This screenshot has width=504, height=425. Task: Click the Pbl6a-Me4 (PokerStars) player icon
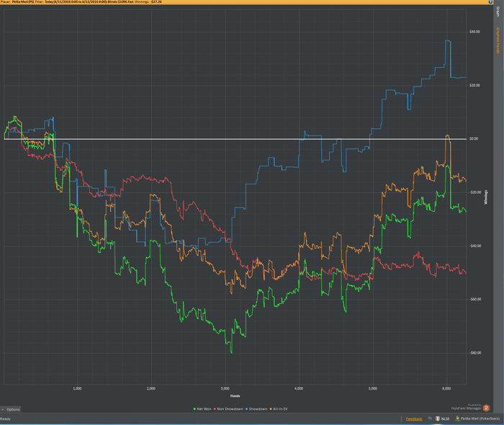(x=457, y=419)
